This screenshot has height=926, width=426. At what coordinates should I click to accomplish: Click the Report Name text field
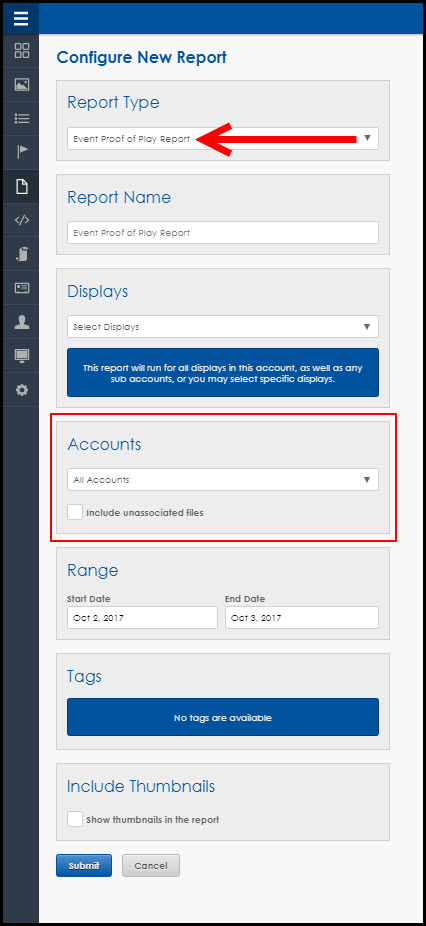[x=223, y=233]
